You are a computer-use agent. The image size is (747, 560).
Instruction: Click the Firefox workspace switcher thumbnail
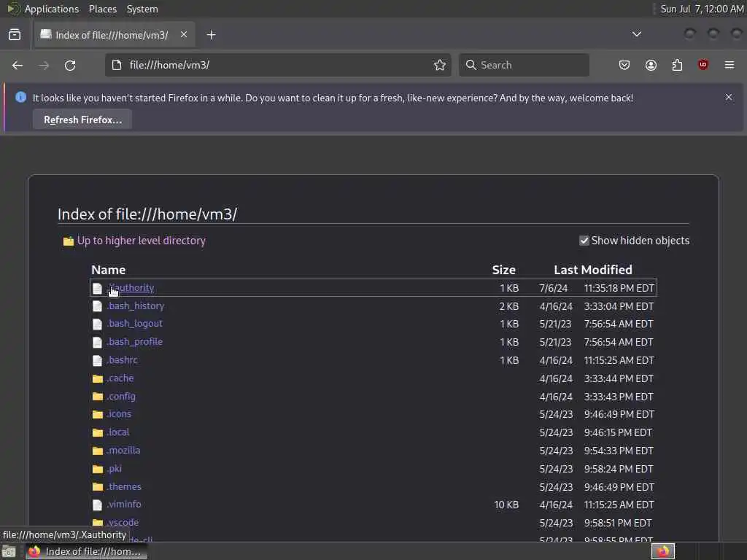pos(663,551)
